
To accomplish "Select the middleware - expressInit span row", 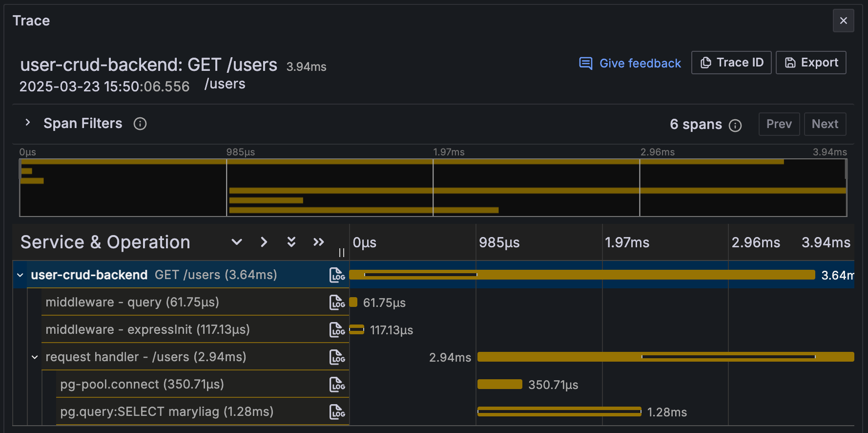I will tap(147, 330).
